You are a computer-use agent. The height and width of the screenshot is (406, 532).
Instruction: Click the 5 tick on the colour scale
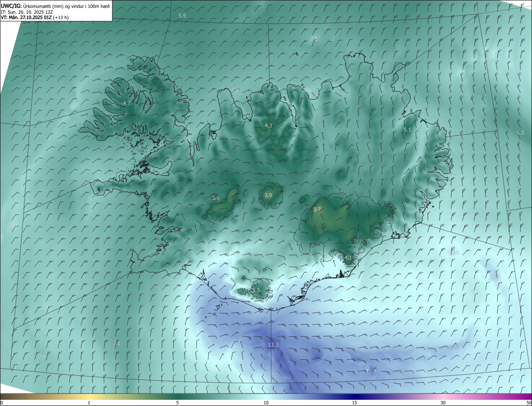click(177, 403)
